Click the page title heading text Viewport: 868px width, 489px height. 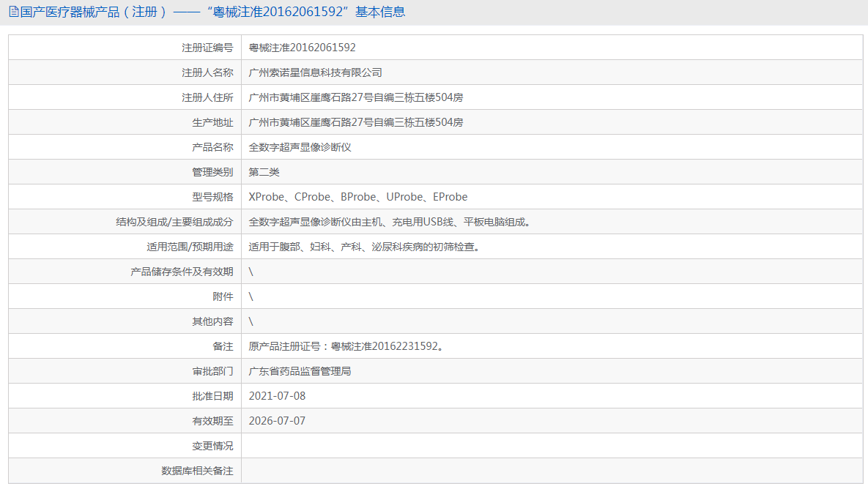[x=212, y=12]
